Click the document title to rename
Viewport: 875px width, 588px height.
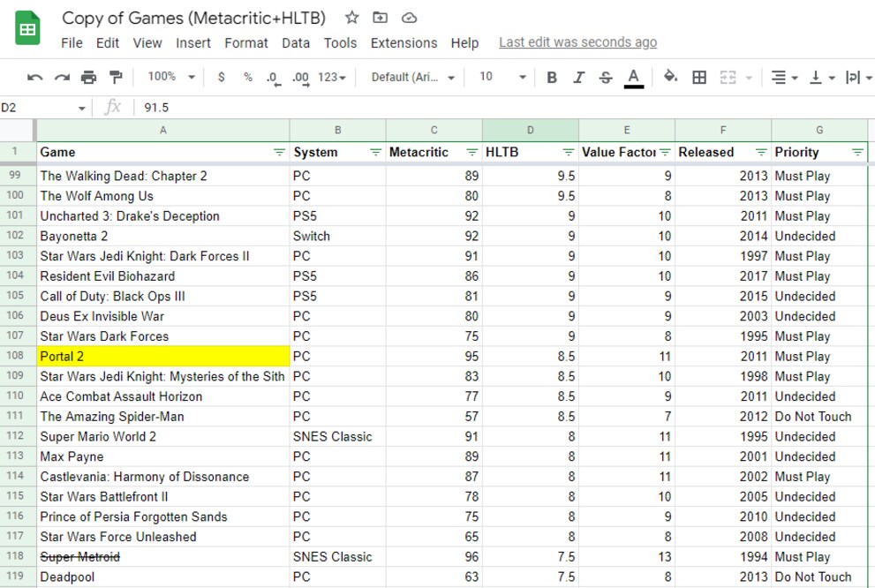click(x=193, y=18)
